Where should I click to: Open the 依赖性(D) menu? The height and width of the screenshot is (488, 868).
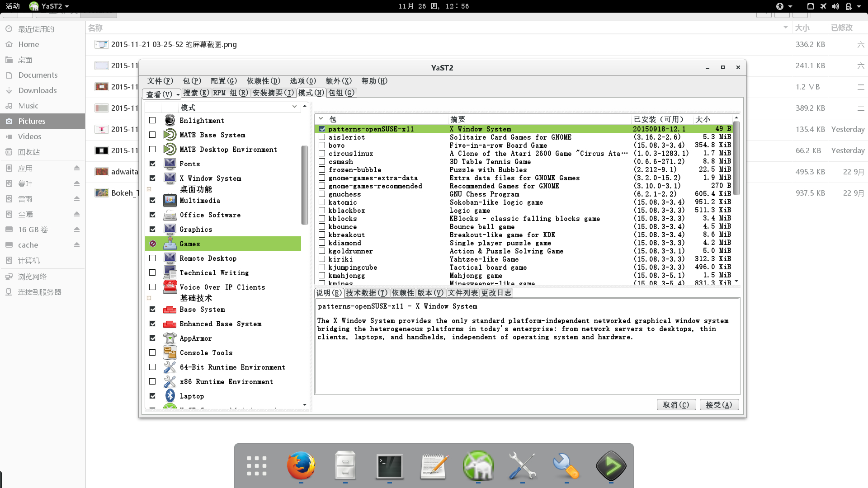pos(263,81)
